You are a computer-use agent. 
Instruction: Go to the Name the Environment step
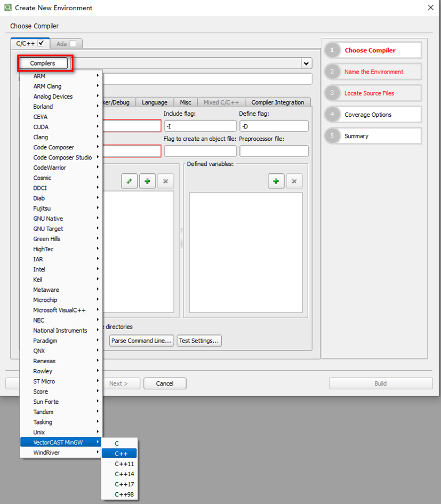(373, 71)
